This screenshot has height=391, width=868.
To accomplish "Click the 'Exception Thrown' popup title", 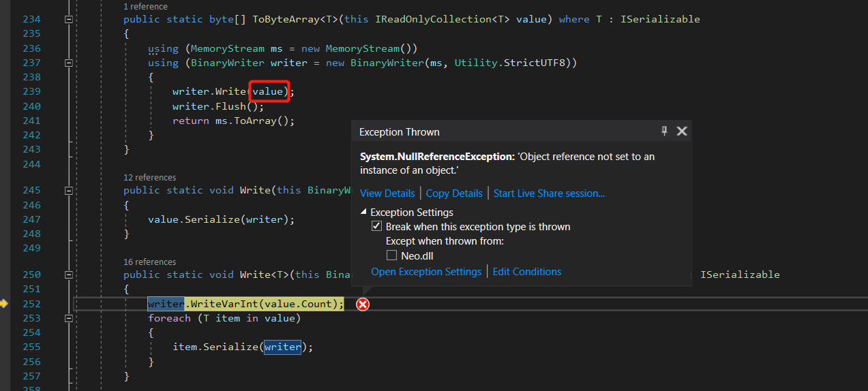I will pos(400,132).
